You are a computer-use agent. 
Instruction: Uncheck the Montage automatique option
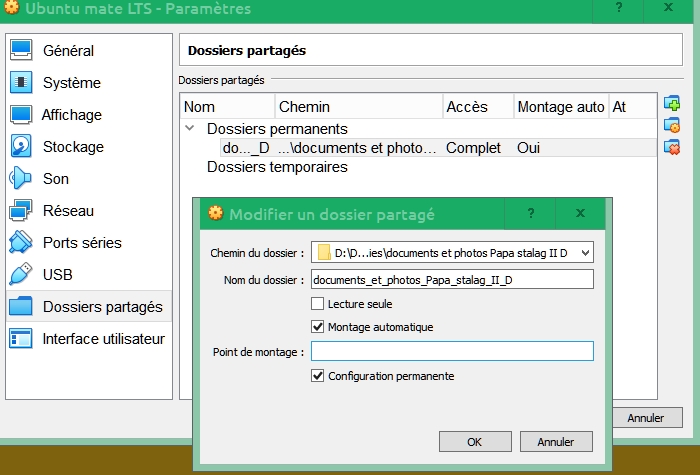click(318, 327)
